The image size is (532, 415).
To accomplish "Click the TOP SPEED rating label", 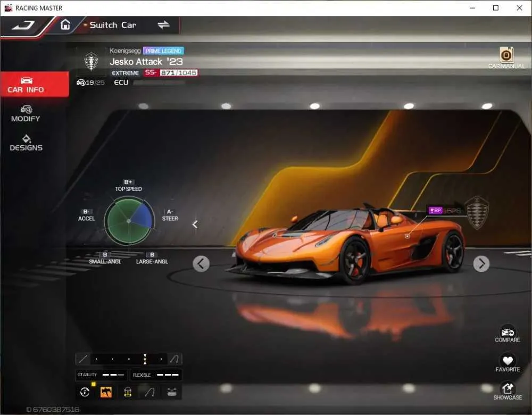I will [128, 186].
